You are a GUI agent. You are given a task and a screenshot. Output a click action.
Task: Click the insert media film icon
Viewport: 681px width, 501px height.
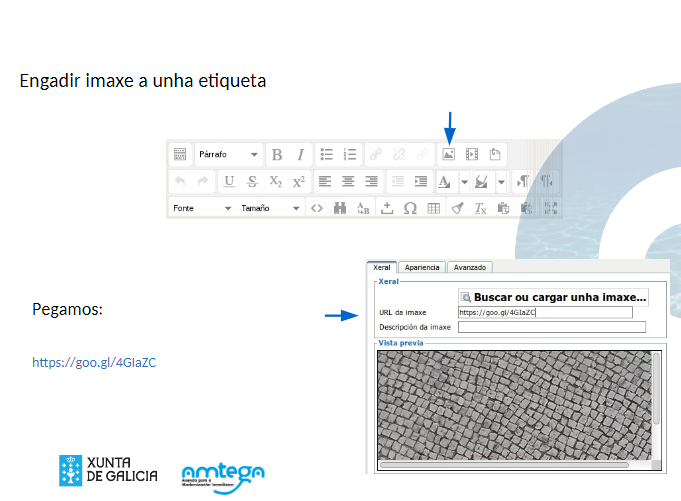click(x=472, y=155)
